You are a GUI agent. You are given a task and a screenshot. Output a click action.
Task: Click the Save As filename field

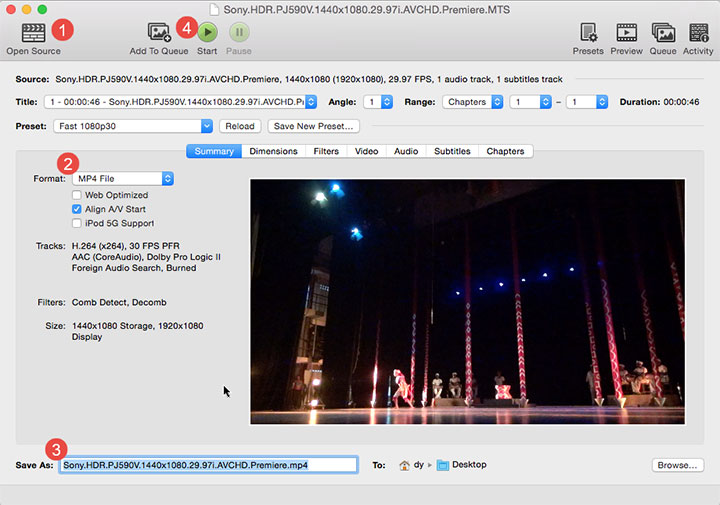208,465
